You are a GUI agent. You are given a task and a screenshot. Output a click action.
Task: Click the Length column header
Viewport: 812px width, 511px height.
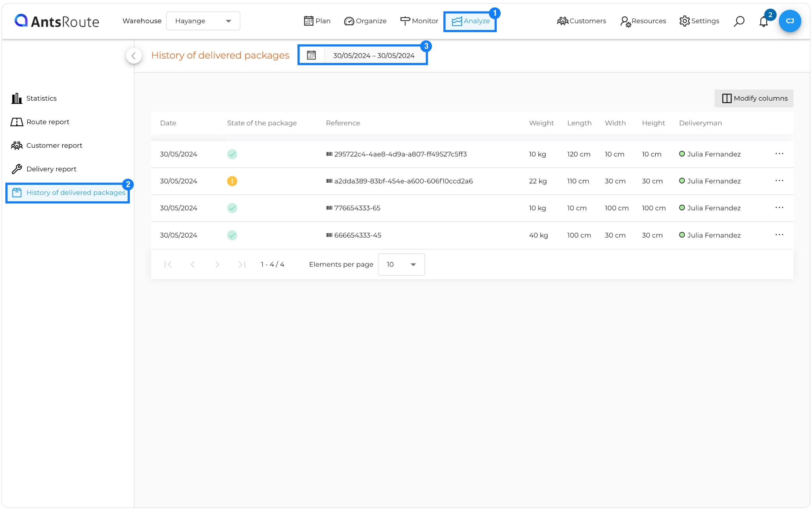[579, 123]
